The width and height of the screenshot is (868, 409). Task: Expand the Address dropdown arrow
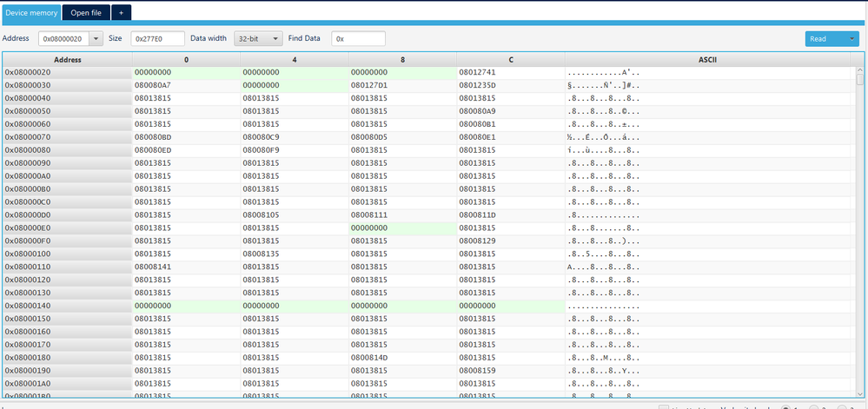(96, 39)
